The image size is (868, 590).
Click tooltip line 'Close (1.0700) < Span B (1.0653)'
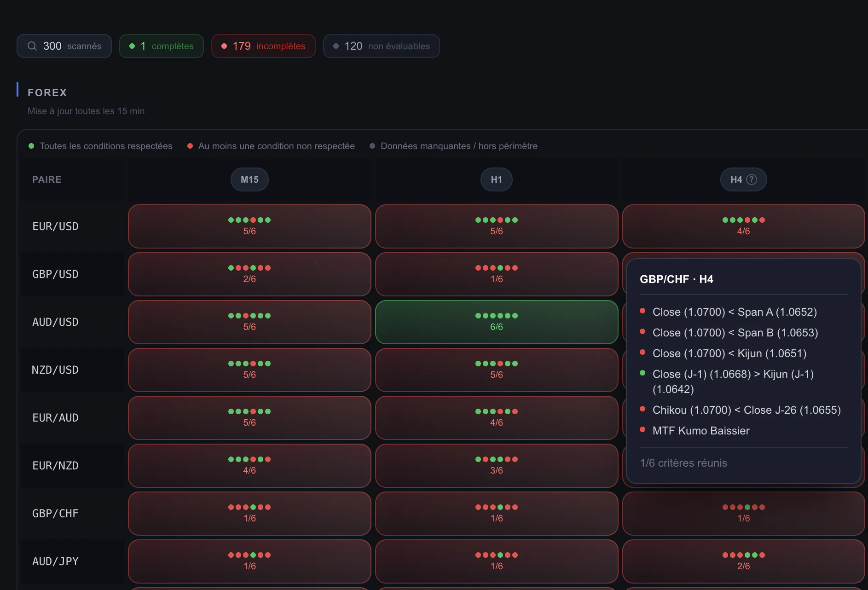pyautogui.click(x=735, y=333)
